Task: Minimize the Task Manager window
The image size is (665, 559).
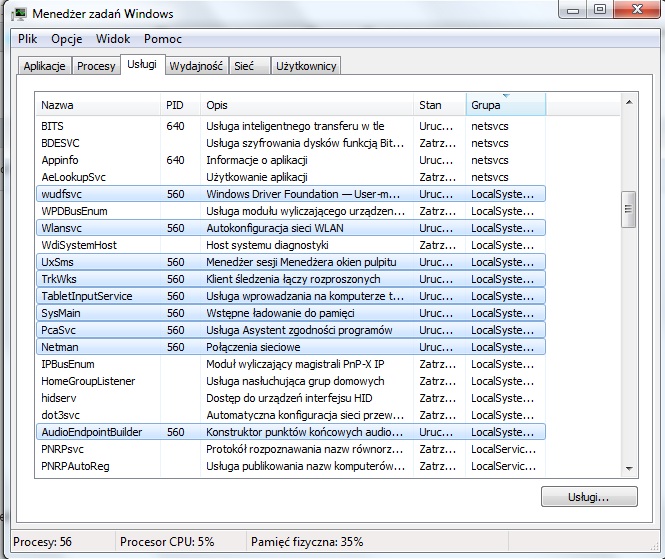Action: pyautogui.click(x=573, y=10)
